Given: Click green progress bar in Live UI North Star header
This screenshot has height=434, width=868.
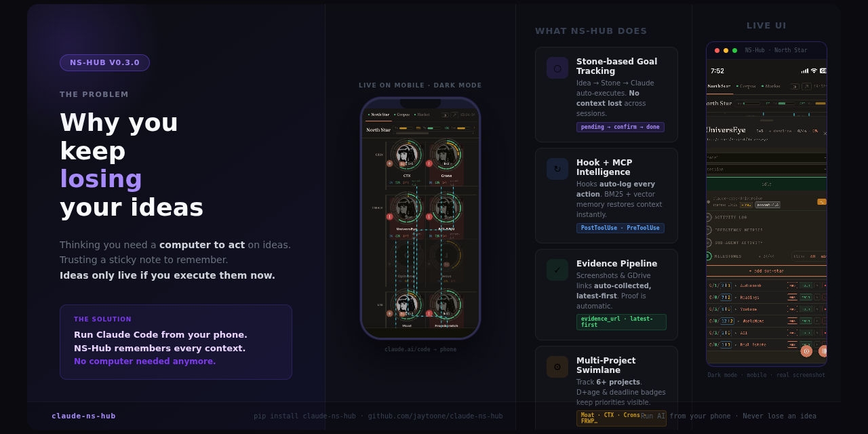Looking at the screenshot, I should point(787,103).
